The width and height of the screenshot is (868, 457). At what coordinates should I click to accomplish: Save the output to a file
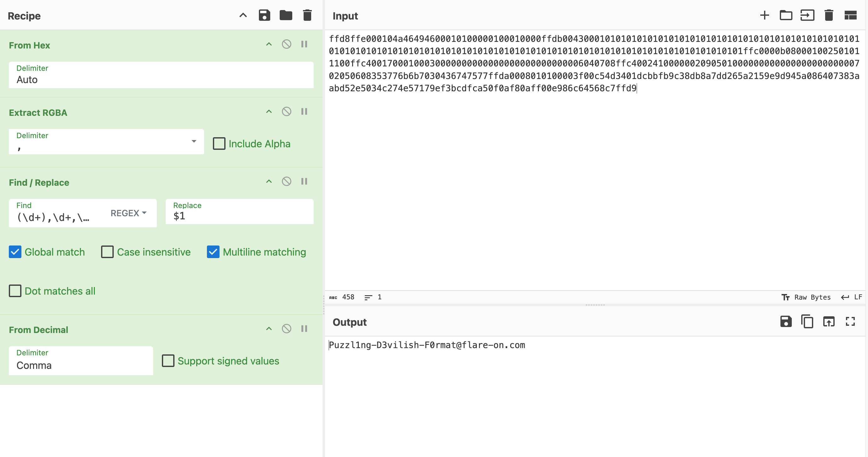coord(786,322)
